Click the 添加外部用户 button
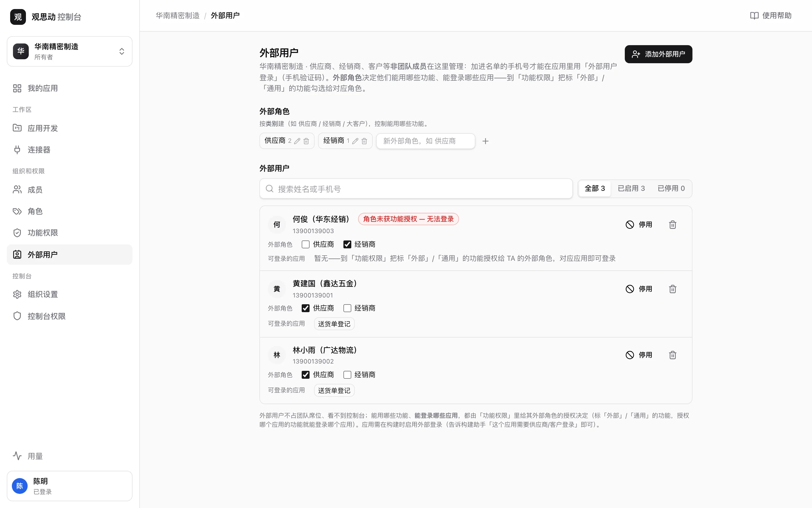Image resolution: width=812 pixels, height=508 pixels. (658, 54)
